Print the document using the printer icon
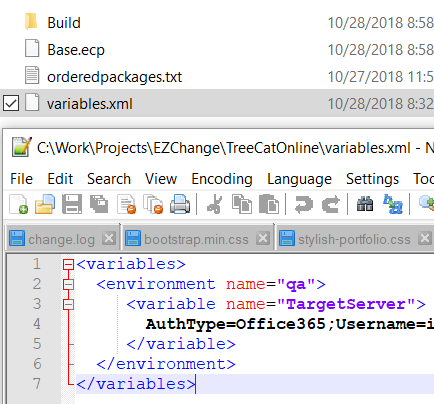This screenshot has height=404, width=434. 180,204
